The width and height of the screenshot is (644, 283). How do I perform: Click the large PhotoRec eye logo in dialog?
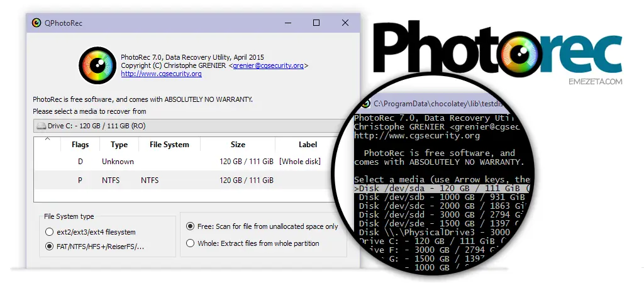tap(97, 65)
